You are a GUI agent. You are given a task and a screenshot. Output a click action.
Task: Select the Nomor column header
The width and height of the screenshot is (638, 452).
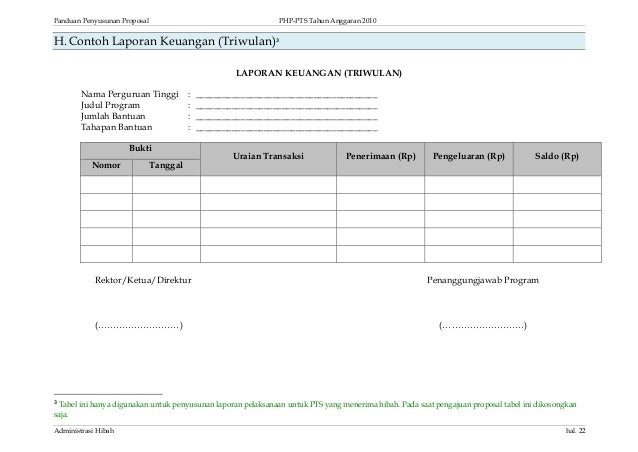(106, 167)
